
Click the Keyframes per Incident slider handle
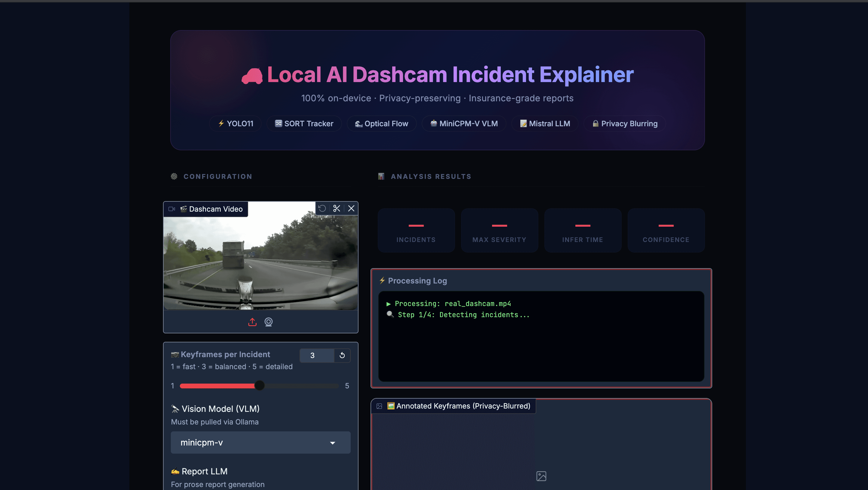coord(260,385)
